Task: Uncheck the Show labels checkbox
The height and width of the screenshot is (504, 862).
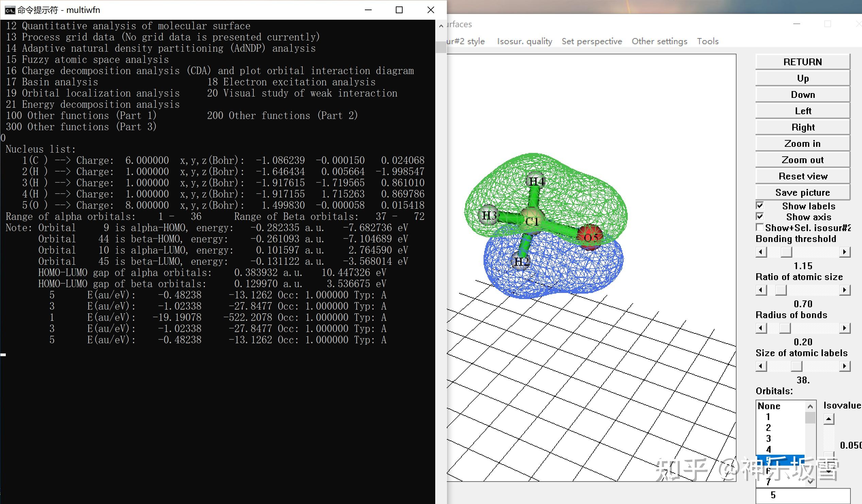Action: [760, 206]
